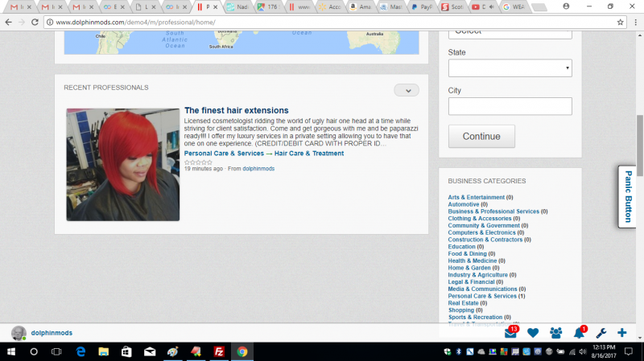This screenshot has height=361, width=644.
Task: Open the Health & Medicine category
Action: 472,260
